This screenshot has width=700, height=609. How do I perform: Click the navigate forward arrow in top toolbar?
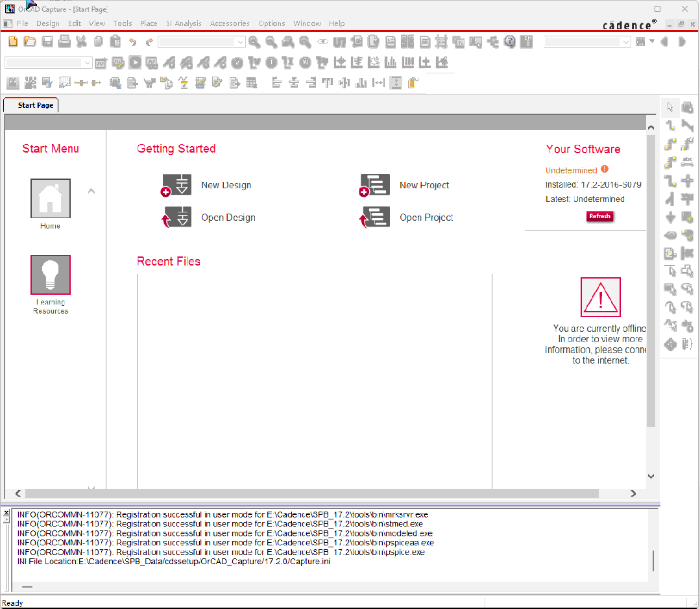click(x=682, y=42)
